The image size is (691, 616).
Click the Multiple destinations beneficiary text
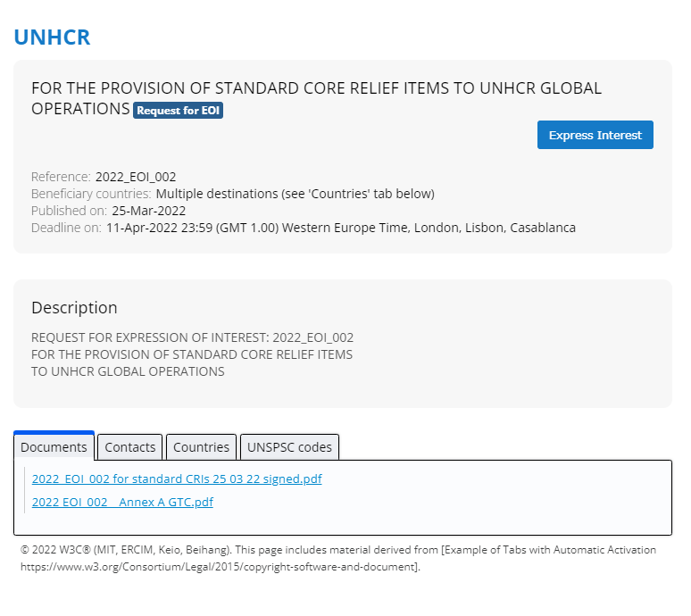pos(295,194)
